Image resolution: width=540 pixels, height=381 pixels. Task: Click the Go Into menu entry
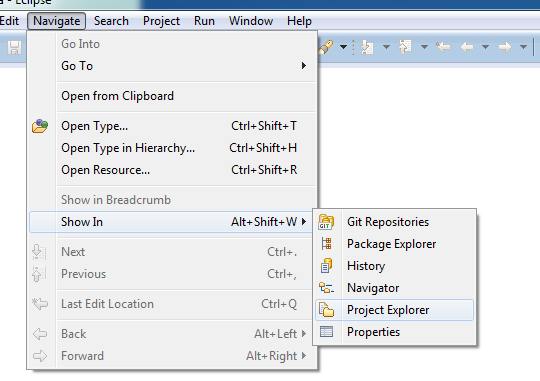[173, 44]
